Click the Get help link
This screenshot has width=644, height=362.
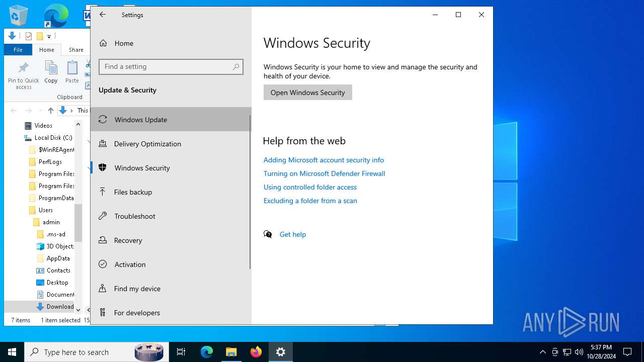[x=292, y=234]
